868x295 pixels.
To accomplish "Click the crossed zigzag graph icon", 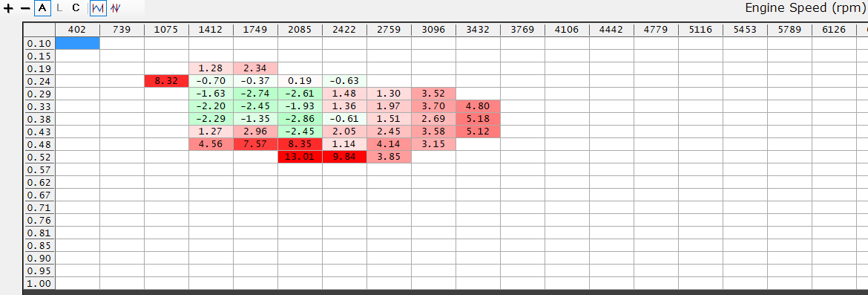I will [115, 8].
